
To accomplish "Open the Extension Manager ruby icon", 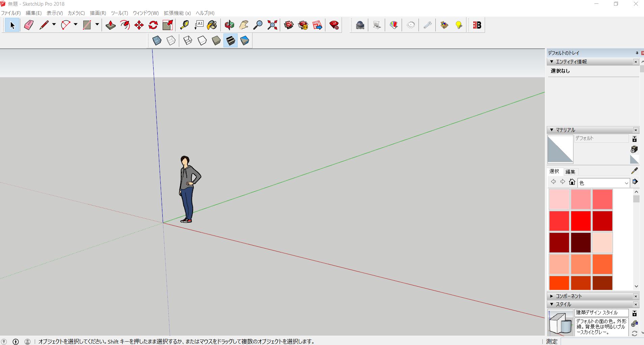I will (x=334, y=25).
